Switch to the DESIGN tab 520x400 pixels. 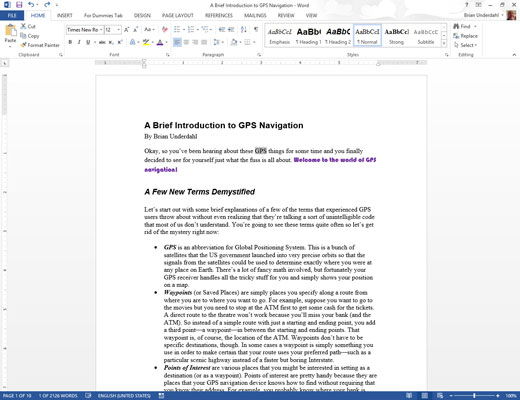click(x=142, y=15)
